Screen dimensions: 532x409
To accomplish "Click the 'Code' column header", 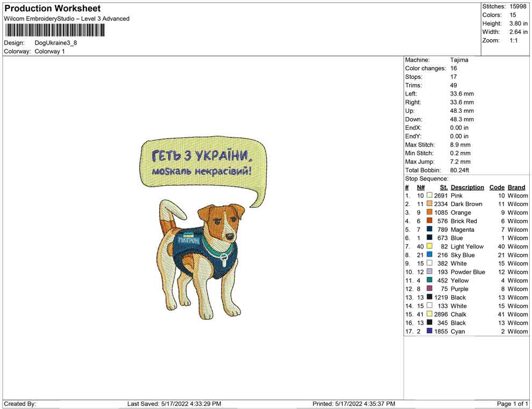I will coord(497,187).
